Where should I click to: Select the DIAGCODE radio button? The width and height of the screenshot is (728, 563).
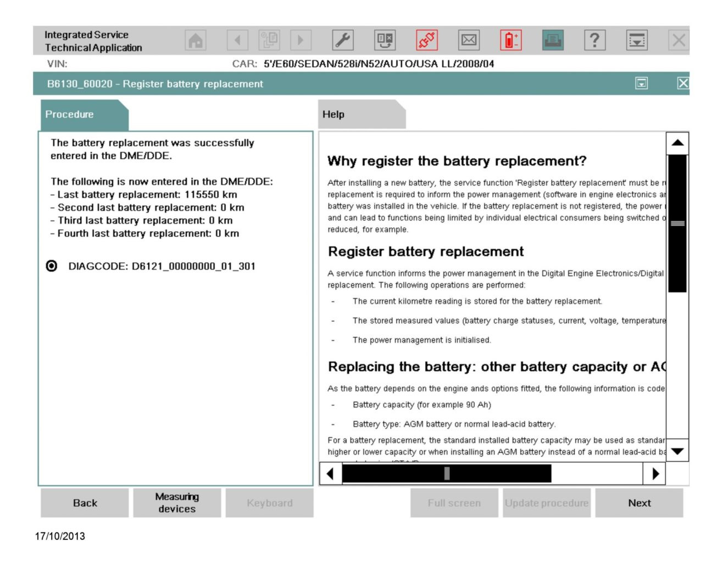[x=52, y=266]
